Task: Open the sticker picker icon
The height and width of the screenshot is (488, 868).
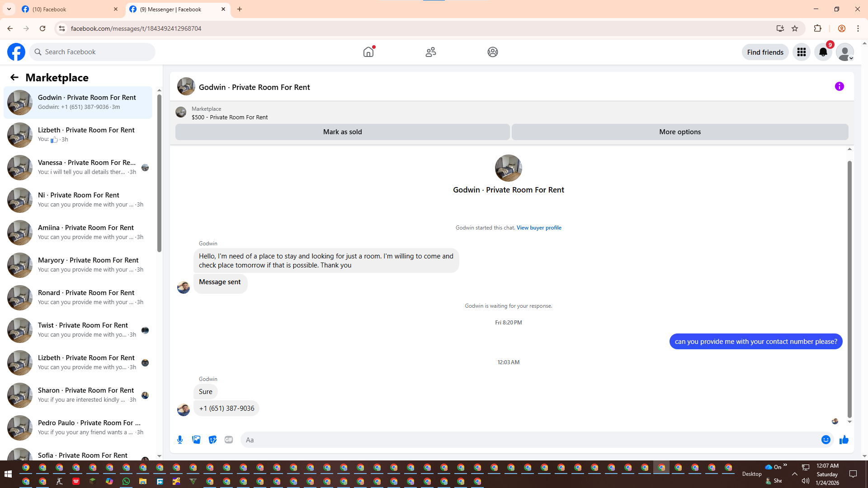Action: click(x=212, y=440)
